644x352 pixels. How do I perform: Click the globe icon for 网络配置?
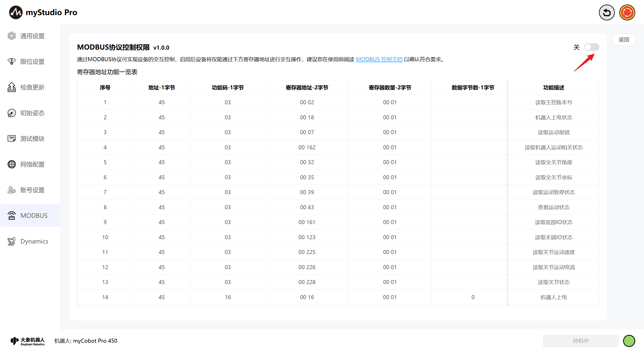(12, 164)
